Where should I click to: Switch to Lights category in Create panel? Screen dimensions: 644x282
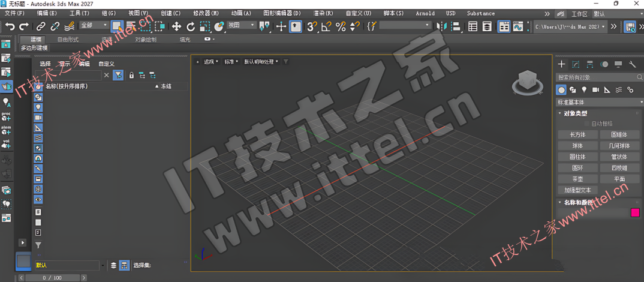coord(584,89)
